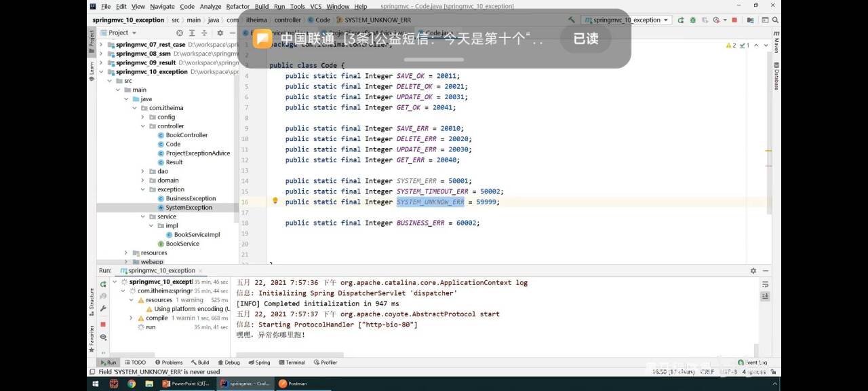
Task: Collapse the resources warning node in the Run tree
Action: [x=131, y=299]
